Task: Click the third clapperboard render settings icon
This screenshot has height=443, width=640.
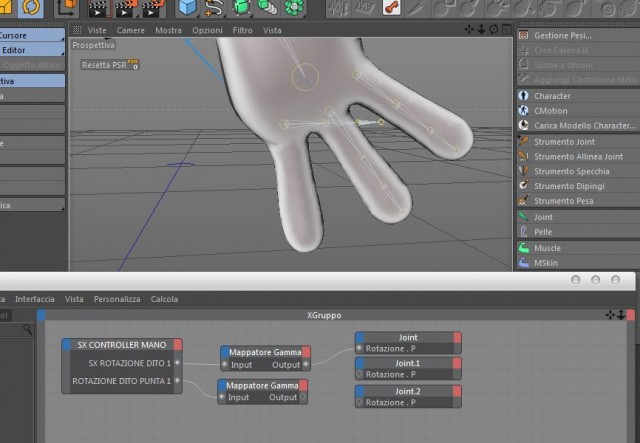Action: (153, 8)
